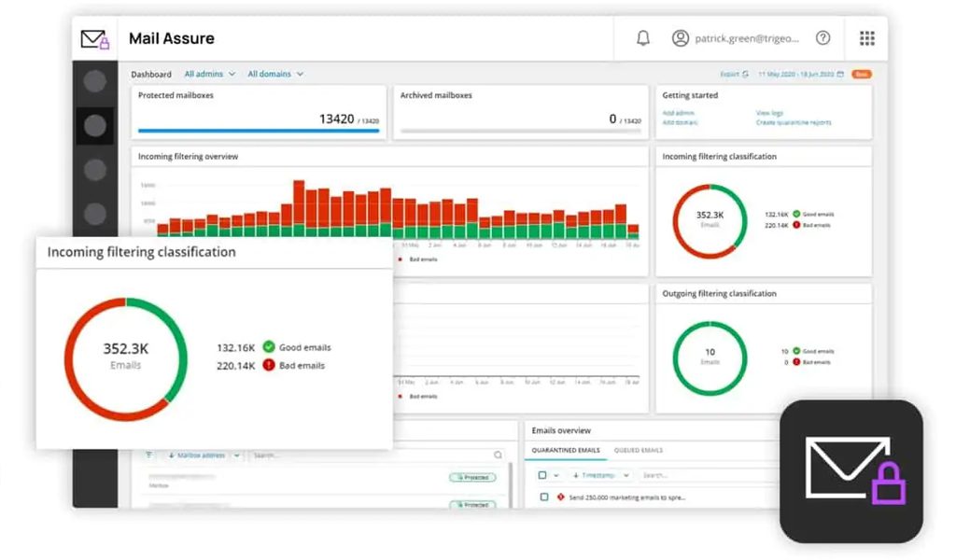Select the Quarantined Emails tab
The image size is (956, 560).
pos(566,450)
